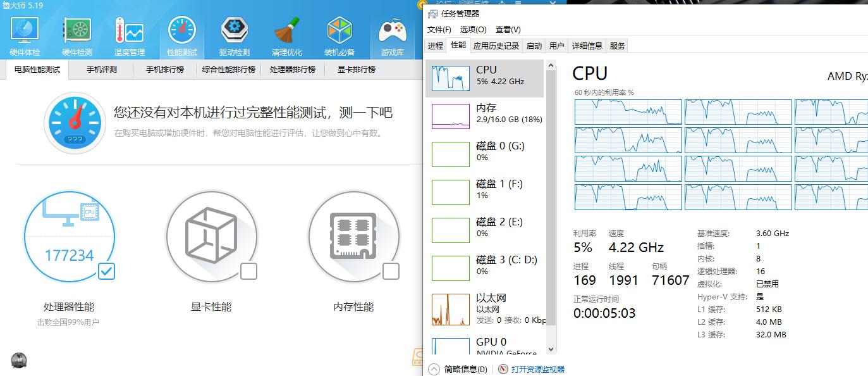868x376 pixels.
Task: Open the 启动 tab in Task Manager
Action: click(534, 46)
